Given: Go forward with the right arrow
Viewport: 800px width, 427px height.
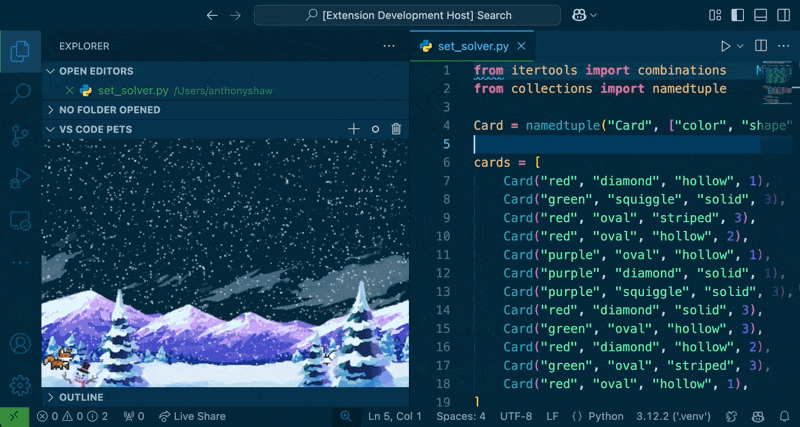Looking at the screenshot, I should (235, 15).
